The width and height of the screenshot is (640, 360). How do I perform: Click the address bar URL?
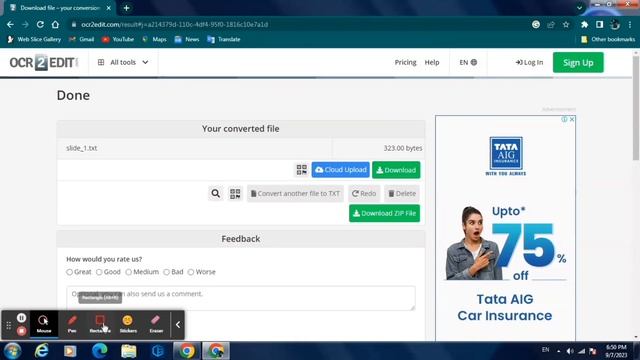[x=175, y=24]
